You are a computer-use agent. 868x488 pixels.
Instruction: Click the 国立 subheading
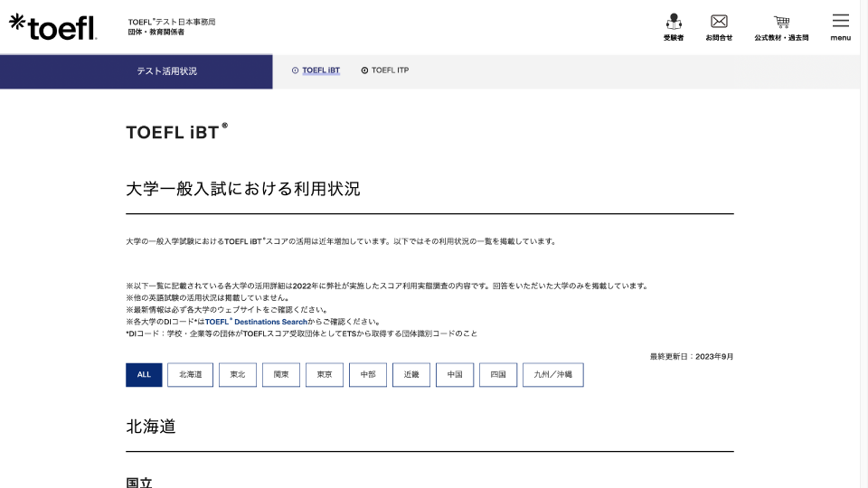click(x=139, y=483)
